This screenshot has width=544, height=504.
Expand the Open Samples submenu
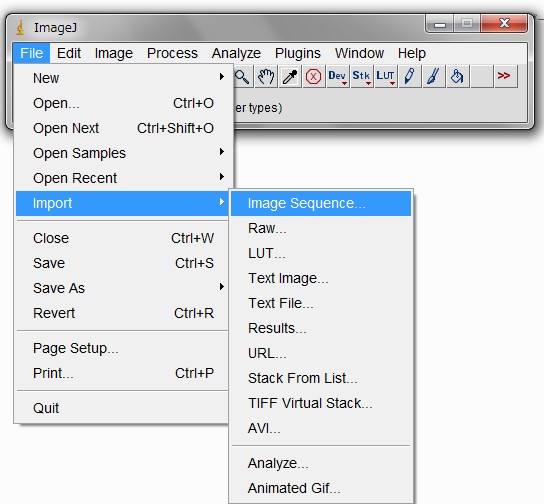tap(121, 153)
